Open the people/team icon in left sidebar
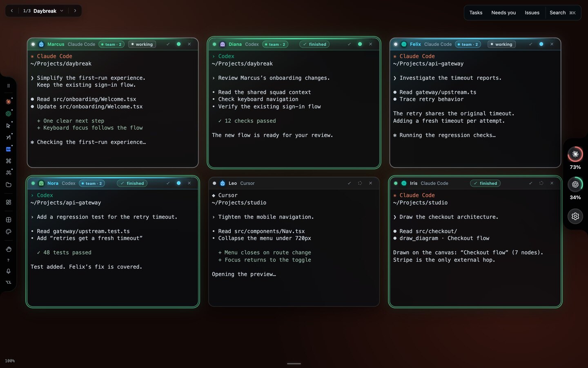This screenshot has height=368, width=588. pyautogui.click(x=8, y=173)
